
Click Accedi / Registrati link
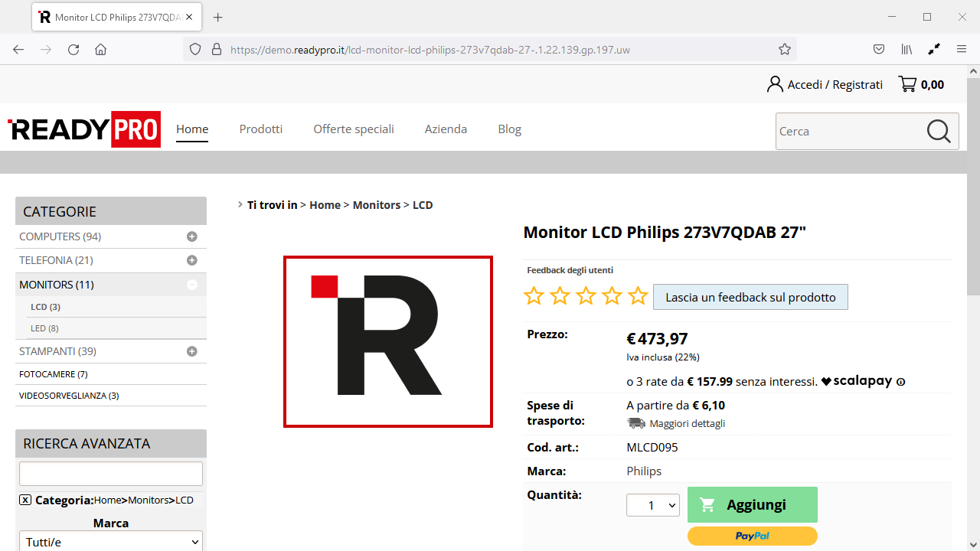tap(835, 84)
